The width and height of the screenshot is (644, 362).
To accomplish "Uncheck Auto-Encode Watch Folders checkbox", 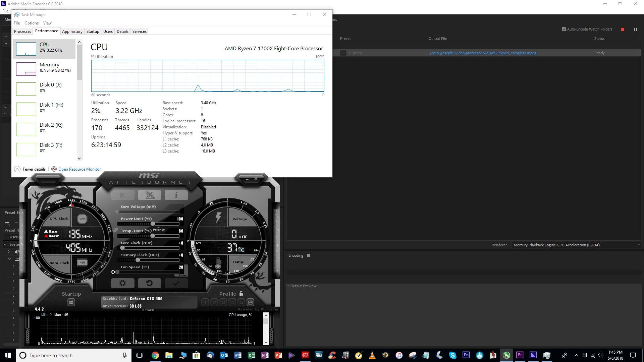I will (564, 29).
